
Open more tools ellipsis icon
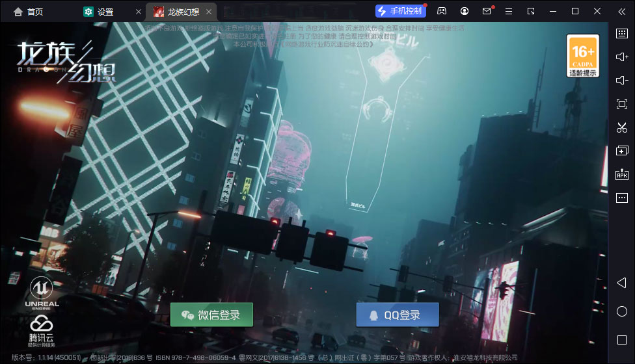(621, 198)
